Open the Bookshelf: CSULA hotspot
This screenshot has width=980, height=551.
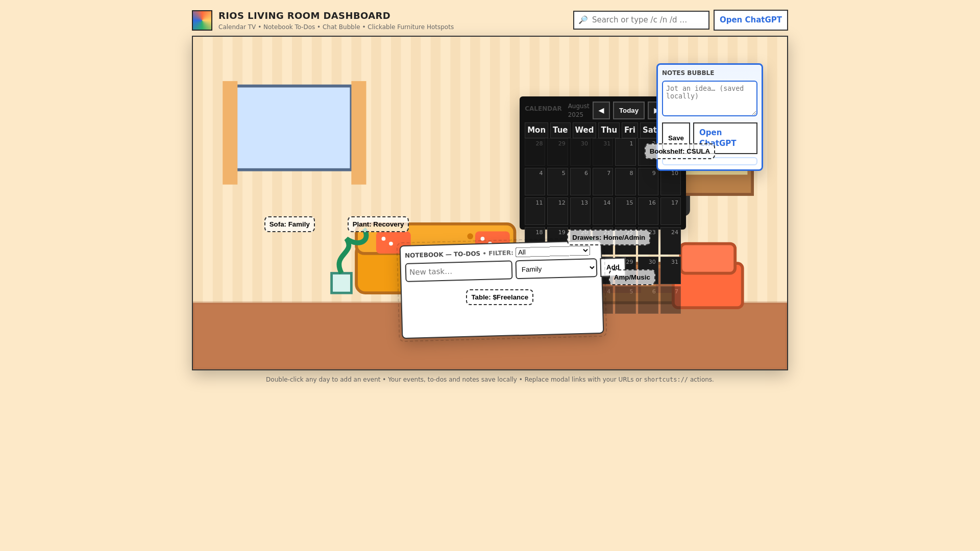coord(679,151)
